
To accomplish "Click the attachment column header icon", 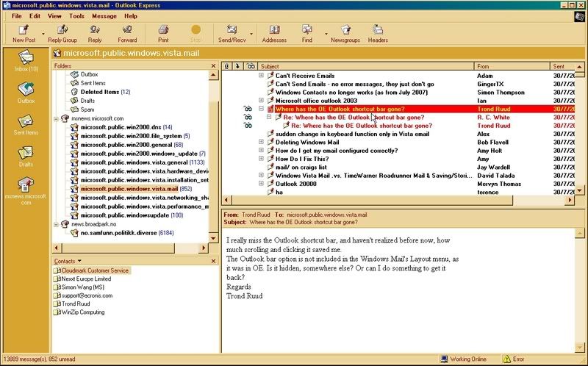I will coord(226,66).
